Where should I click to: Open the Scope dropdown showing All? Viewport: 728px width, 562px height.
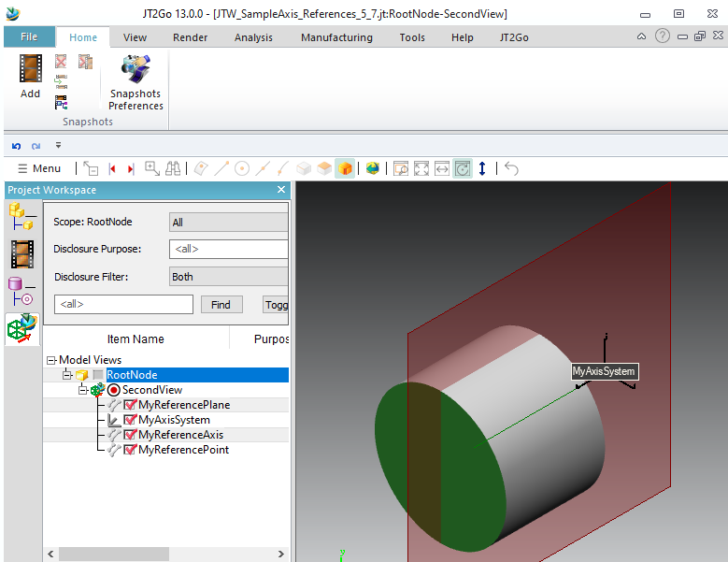pos(229,222)
